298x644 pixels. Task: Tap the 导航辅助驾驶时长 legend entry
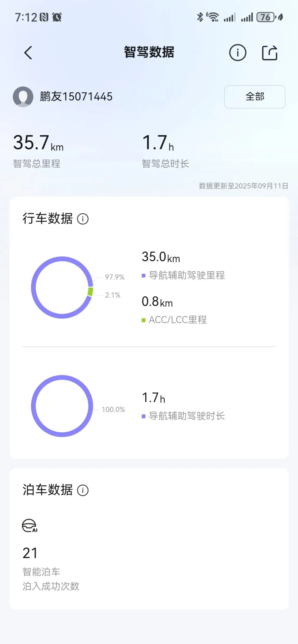(x=183, y=416)
